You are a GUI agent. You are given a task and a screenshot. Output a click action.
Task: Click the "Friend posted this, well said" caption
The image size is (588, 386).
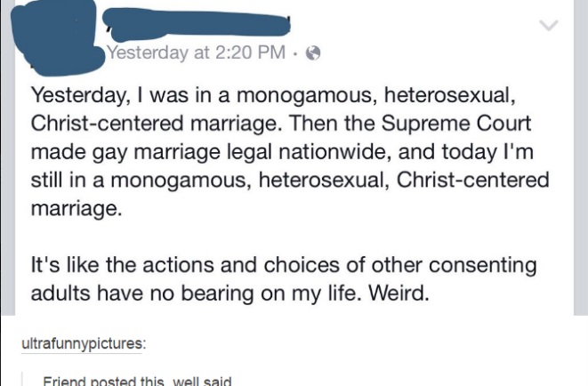pos(137,382)
